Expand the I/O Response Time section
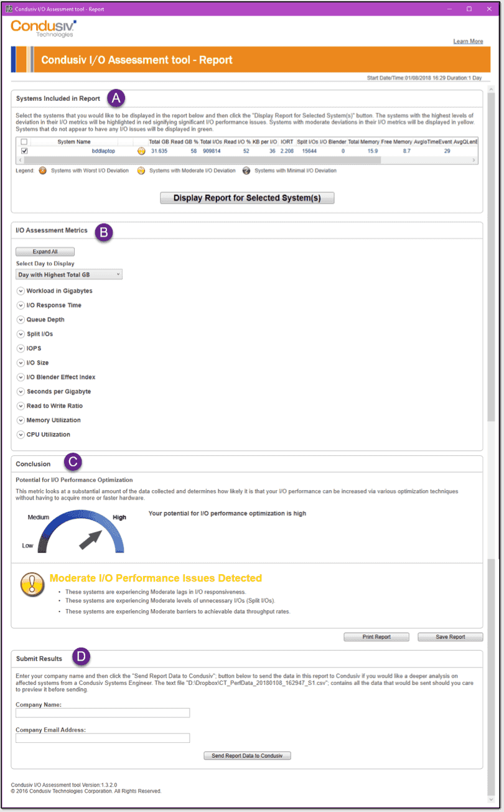The image size is (504, 812). point(21,305)
